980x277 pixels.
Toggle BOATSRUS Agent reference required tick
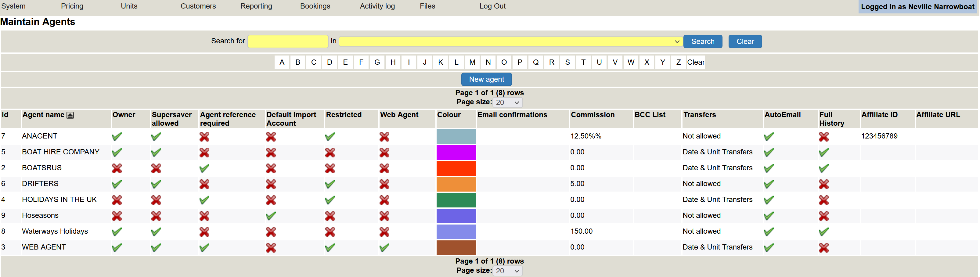coord(204,168)
